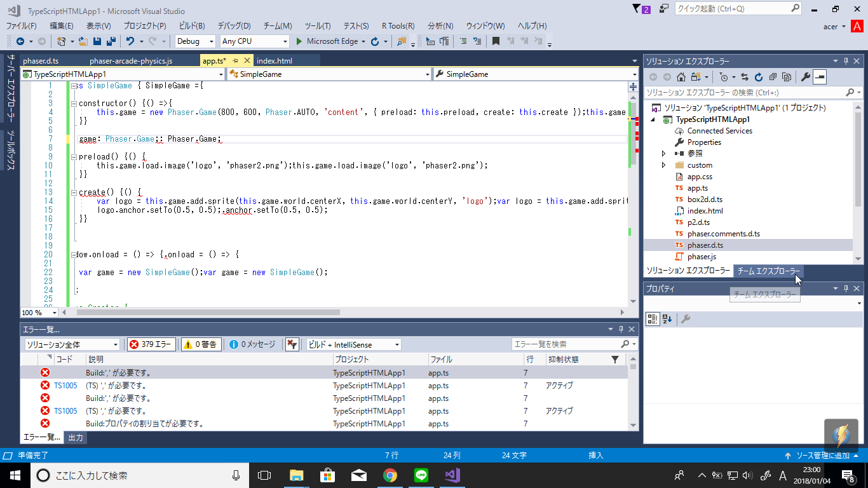This screenshot has height=488, width=868.
Task: Collapse the TypeScriptHTMLApp1 project node
Action: pyautogui.click(x=653, y=119)
